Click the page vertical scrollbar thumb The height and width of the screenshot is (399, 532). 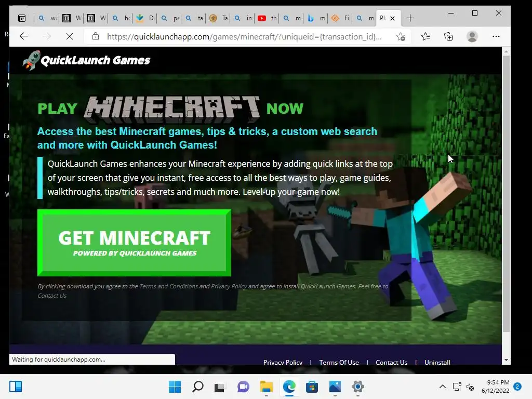pos(506,193)
